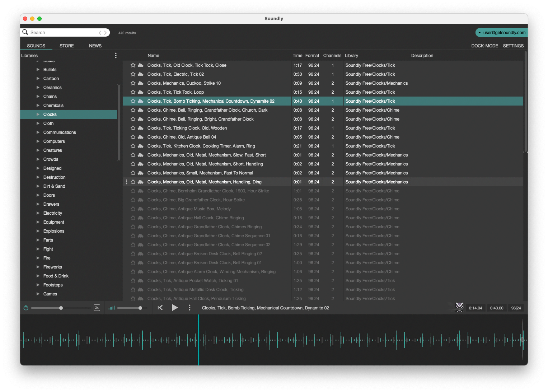This screenshot has width=548, height=392.
Task: Open Libraries panel three-dot menu
Action: pos(116,56)
